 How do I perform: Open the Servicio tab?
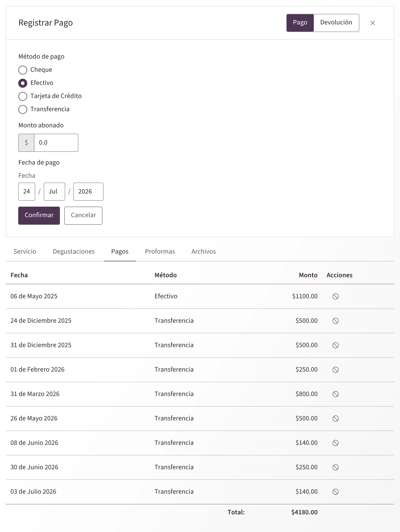pos(25,251)
